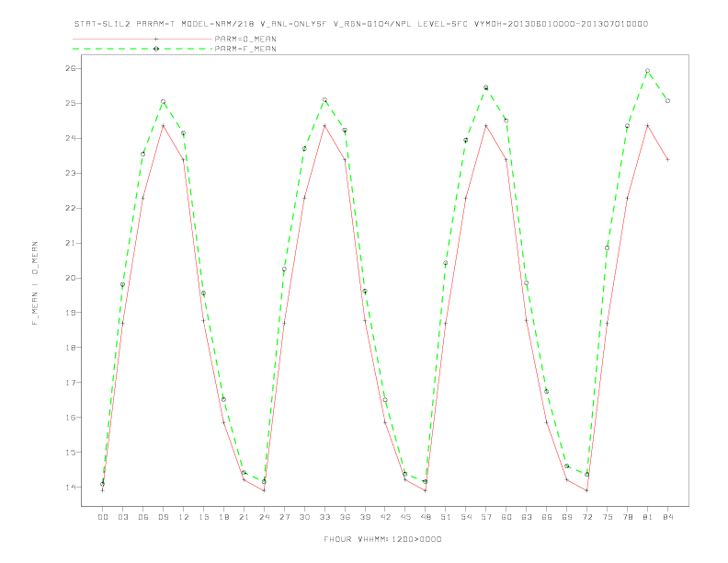
Task: Click x-axis hour label 60
Action: pos(506,517)
